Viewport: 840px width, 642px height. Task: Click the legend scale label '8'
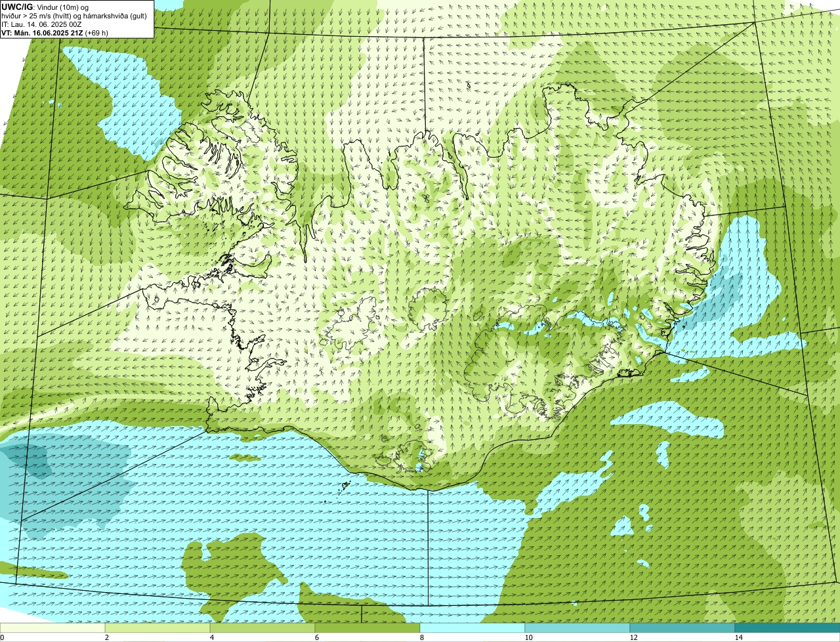(x=421, y=637)
